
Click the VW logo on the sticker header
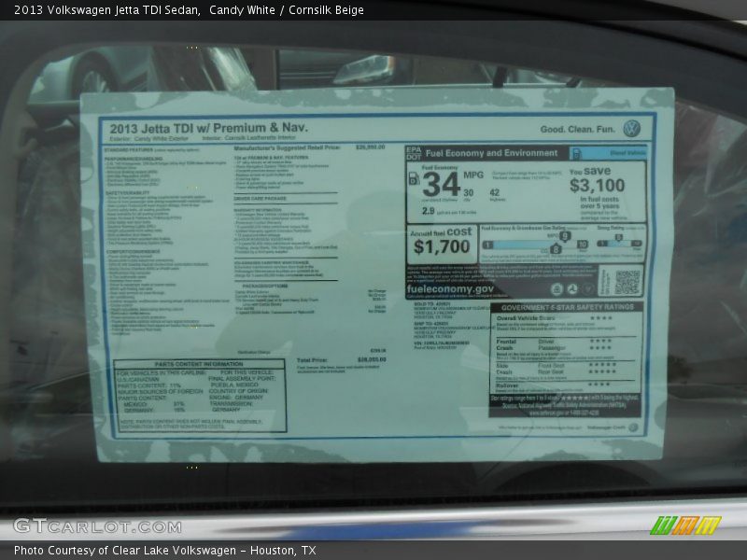click(x=631, y=129)
